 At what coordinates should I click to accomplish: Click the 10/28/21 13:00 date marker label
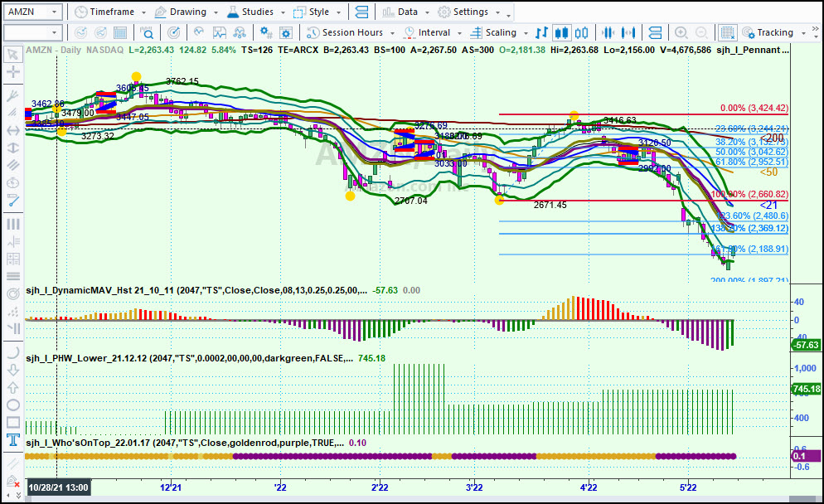pos(58,487)
